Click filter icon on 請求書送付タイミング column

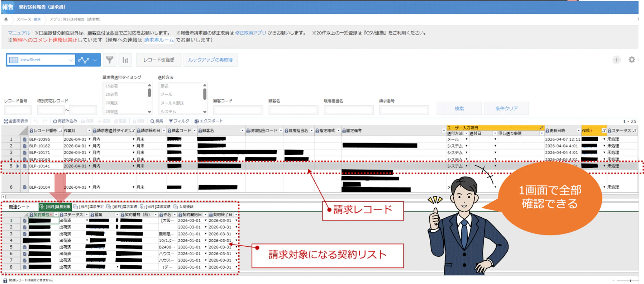pyautogui.click(x=133, y=131)
